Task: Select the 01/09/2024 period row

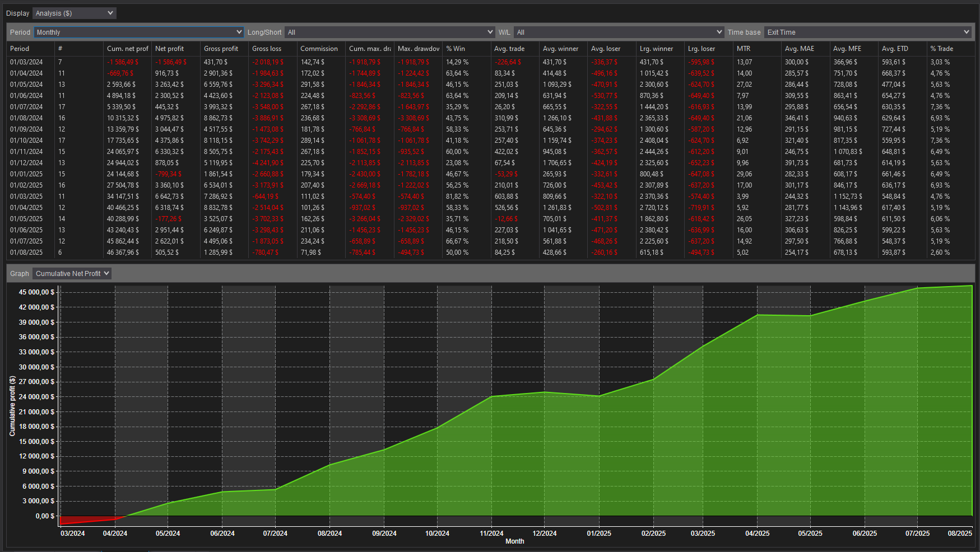Action: pos(490,129)
